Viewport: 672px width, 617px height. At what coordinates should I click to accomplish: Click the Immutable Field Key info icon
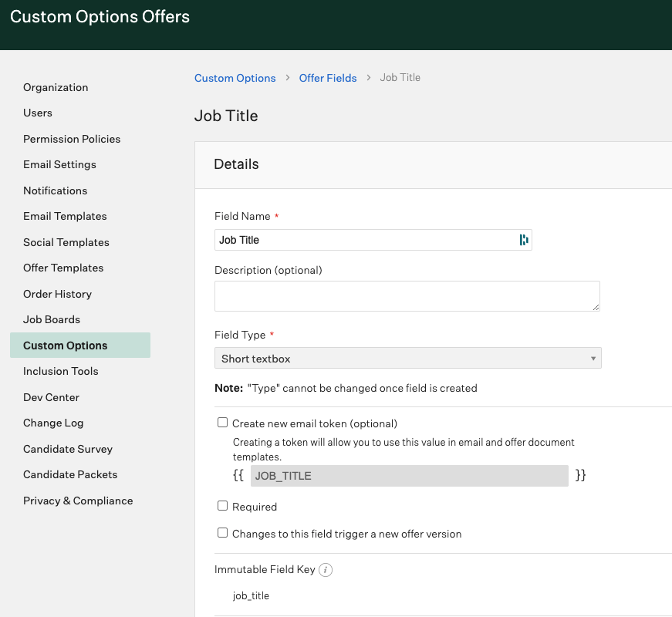pos(326,570)
